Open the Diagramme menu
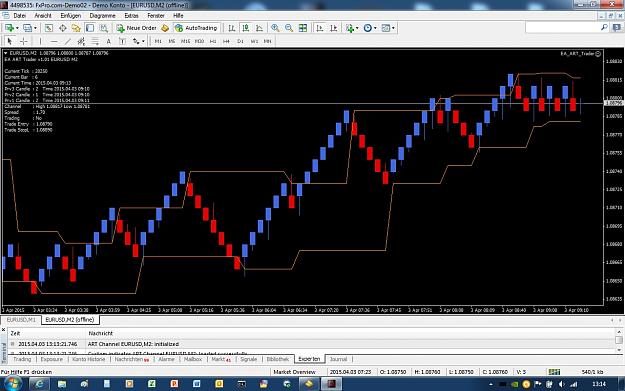The width and height of the screenshot is (625, 391). (x=102, y=16)
